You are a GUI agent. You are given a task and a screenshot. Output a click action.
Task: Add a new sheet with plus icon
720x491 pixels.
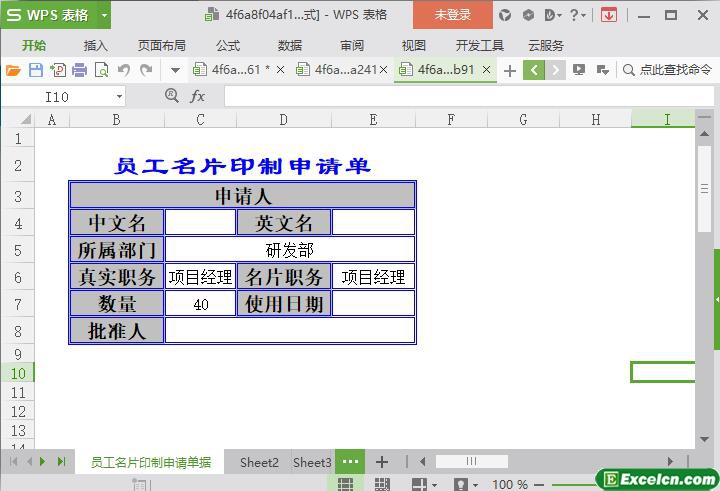tap(381, 462)
